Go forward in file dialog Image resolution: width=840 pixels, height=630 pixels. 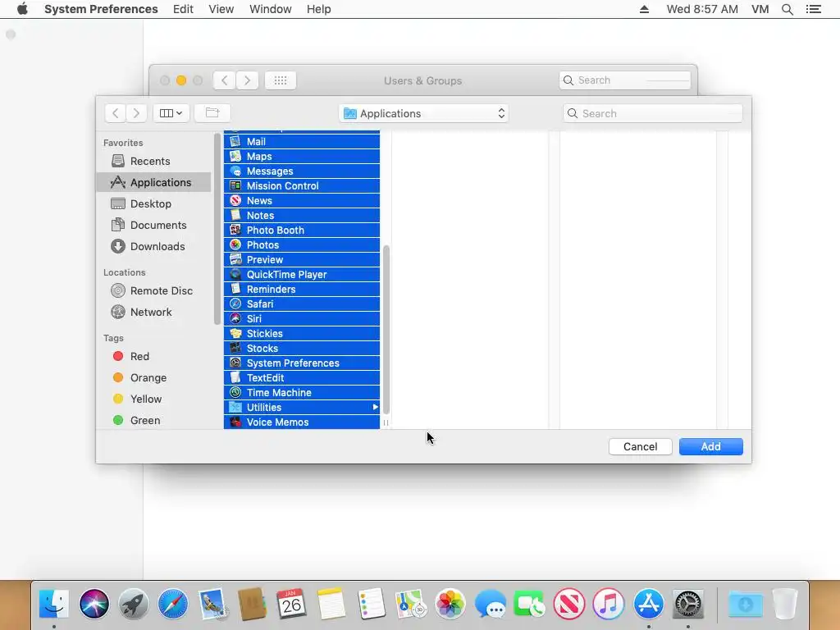pyautogui.click(x=136, y=113)
